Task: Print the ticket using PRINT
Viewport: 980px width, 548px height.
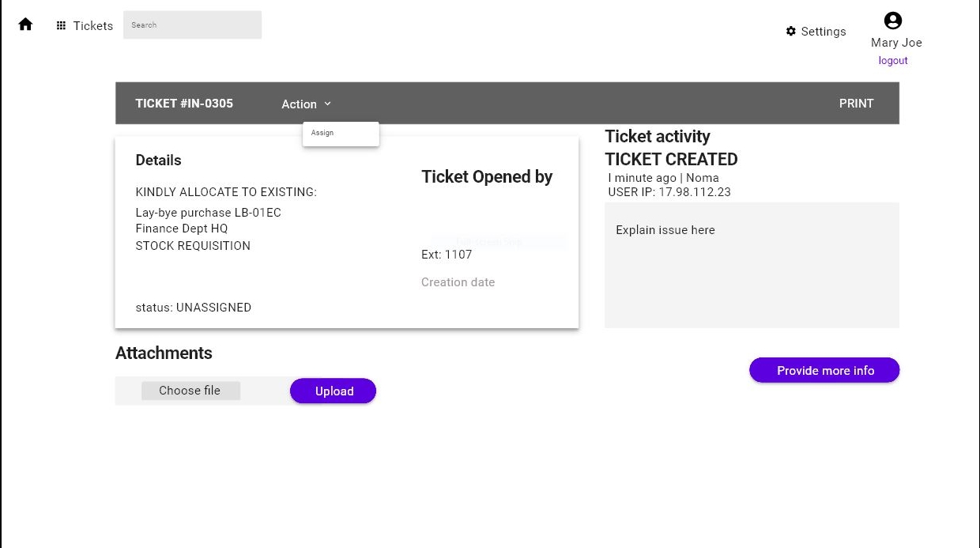Action: click(856, 104)
